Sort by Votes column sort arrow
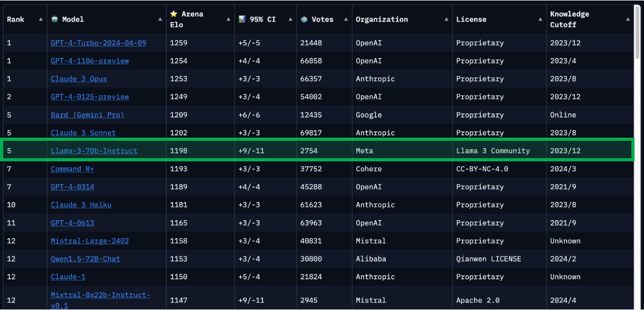This screenshot has height=310, width=644. coord(346,19)
